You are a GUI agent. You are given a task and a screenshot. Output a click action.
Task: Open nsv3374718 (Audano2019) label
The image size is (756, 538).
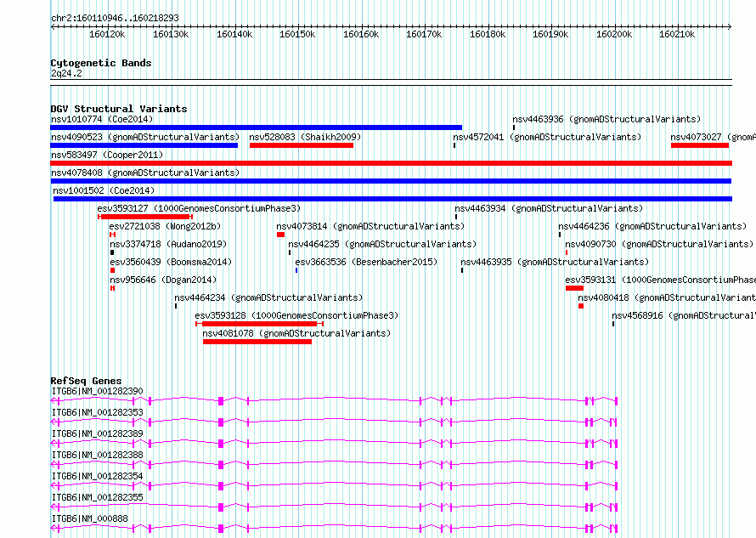pyautogui.click(x=168, y=244)
